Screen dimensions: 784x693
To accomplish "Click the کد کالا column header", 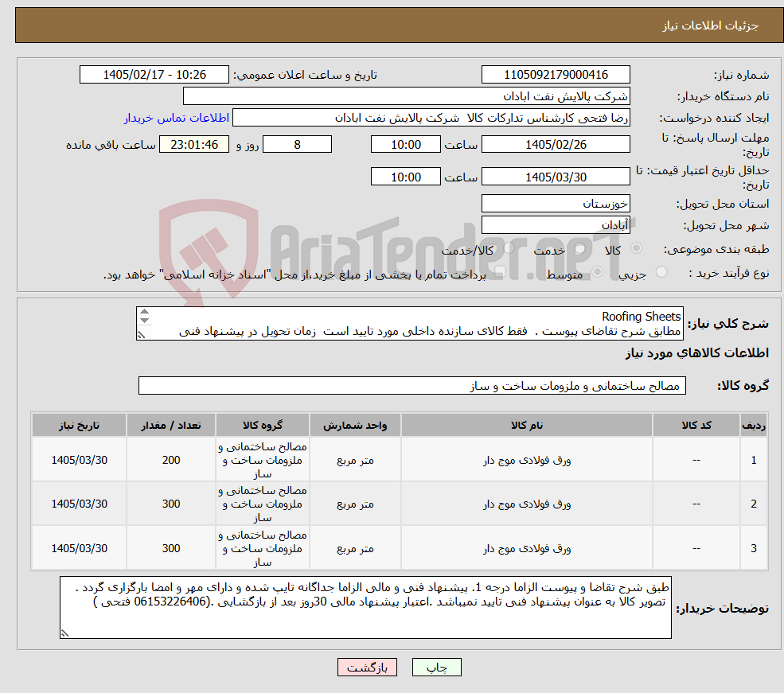I will point(696,425).
